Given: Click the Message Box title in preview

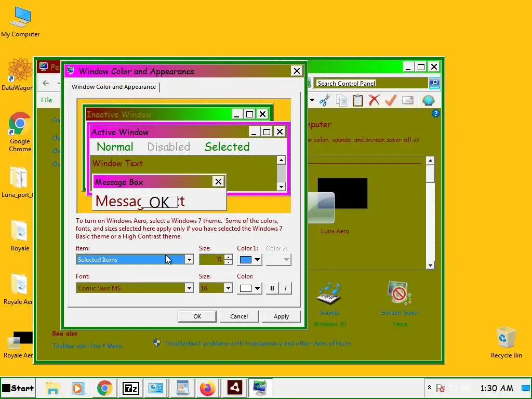Looking at the screenshot, I should pyautogui.click(x=119, y=182).
